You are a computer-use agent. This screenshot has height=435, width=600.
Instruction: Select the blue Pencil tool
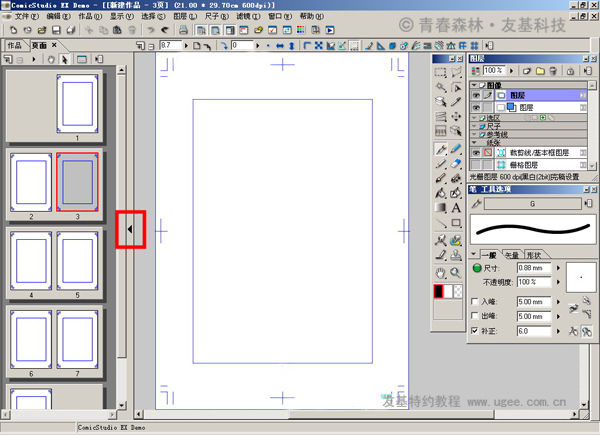[455, 149]
